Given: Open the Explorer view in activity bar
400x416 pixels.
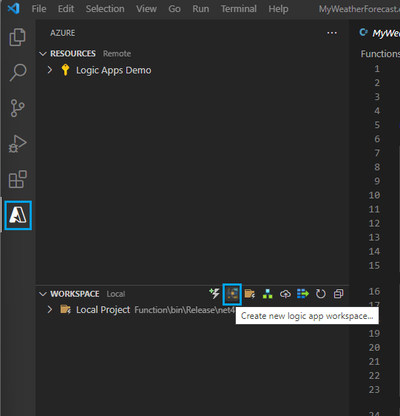Looking at the screenshot, I should [x=17, y=37].
